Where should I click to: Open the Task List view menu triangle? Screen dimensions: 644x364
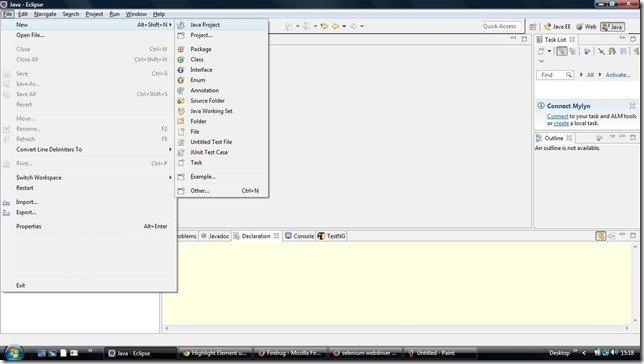click(x=541, y=62)
